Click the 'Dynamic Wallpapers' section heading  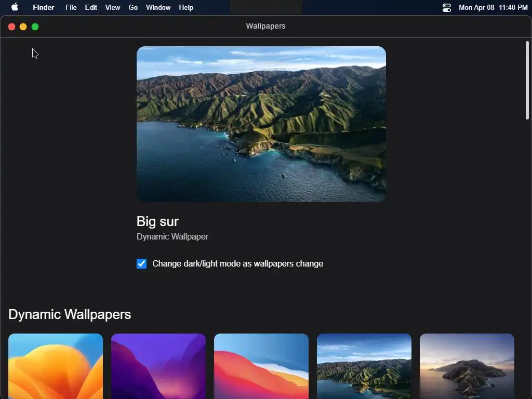pyautogui.click(x=70, y=314)
